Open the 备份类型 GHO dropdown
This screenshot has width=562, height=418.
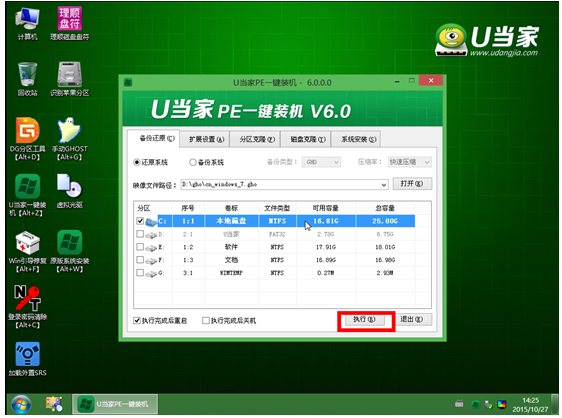[321, 162]
